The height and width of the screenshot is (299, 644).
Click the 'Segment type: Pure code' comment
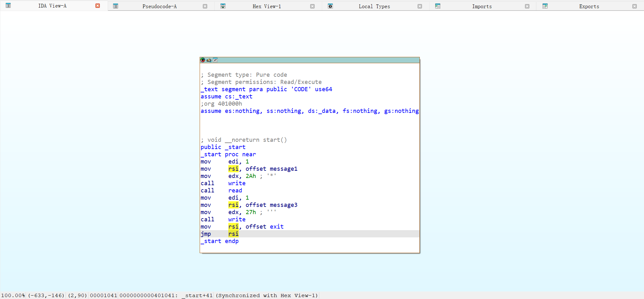[244, 75]
